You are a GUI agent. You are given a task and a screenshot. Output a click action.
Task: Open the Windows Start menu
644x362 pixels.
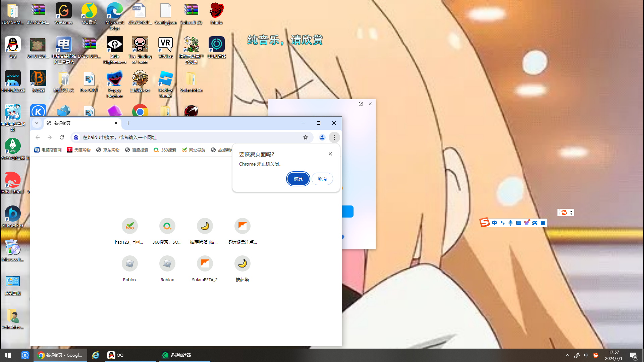pyautogui.click(x=8, y=355)
